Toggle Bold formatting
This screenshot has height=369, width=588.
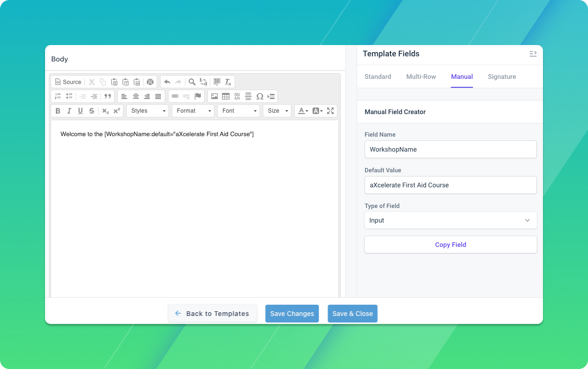pyautogui.click(x=58, y=111)
